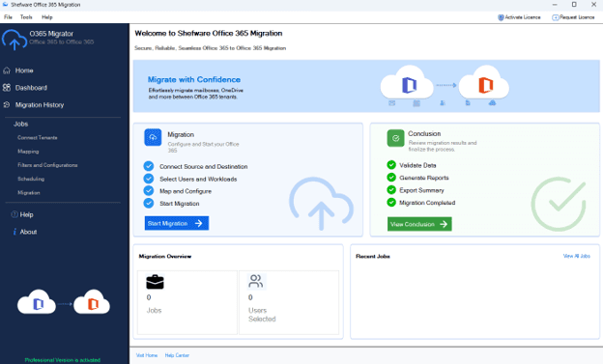Click the Select Users and Workloads checkmark
The width and height of the screenshot is (603, 364).
coord(149,179)
